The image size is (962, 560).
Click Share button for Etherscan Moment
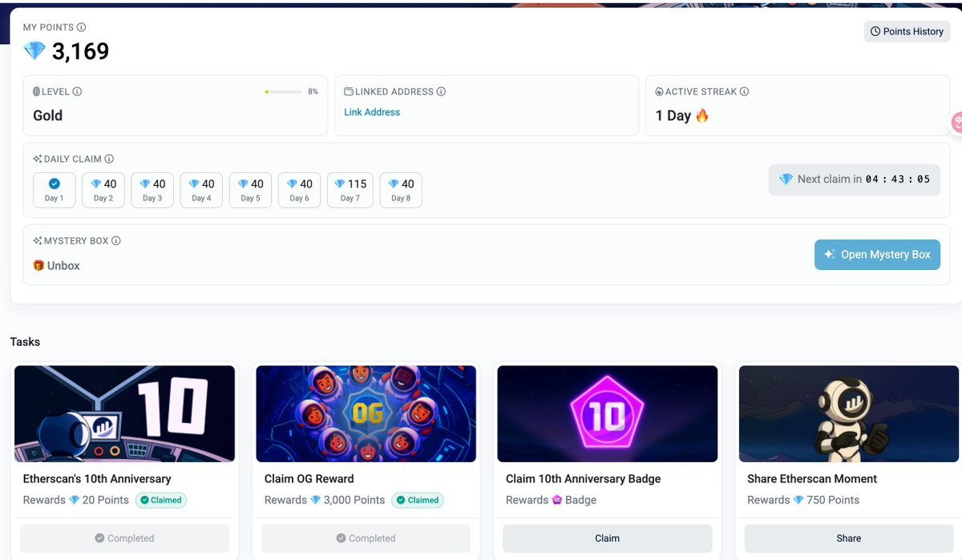pyautogui.click(x=848, y=538)
